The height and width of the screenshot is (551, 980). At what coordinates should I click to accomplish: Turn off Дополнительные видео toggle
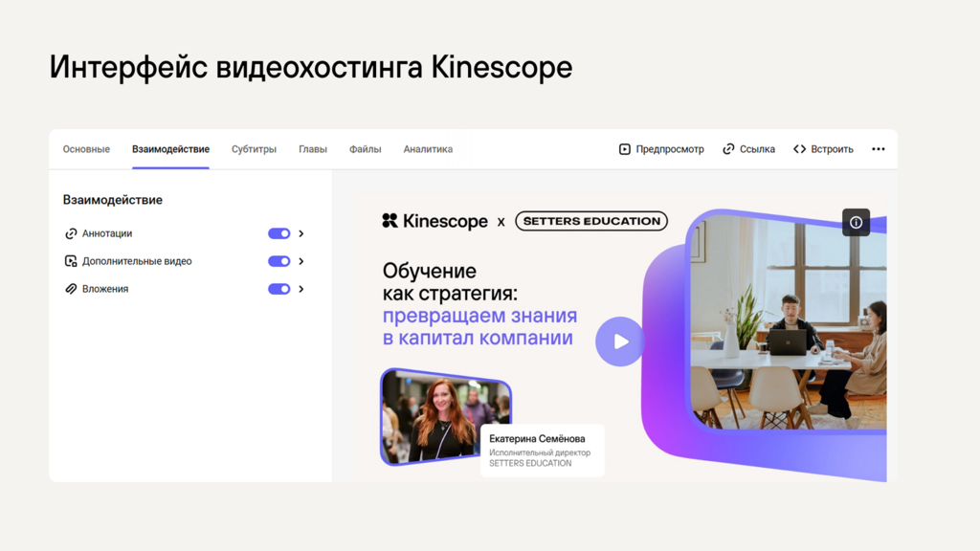pos(279,261)
